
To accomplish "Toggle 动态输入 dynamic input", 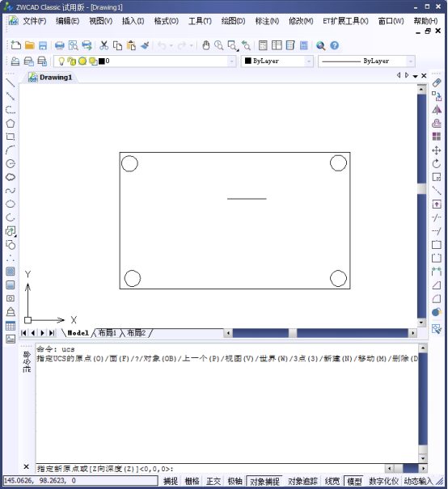I will (418, 481).
